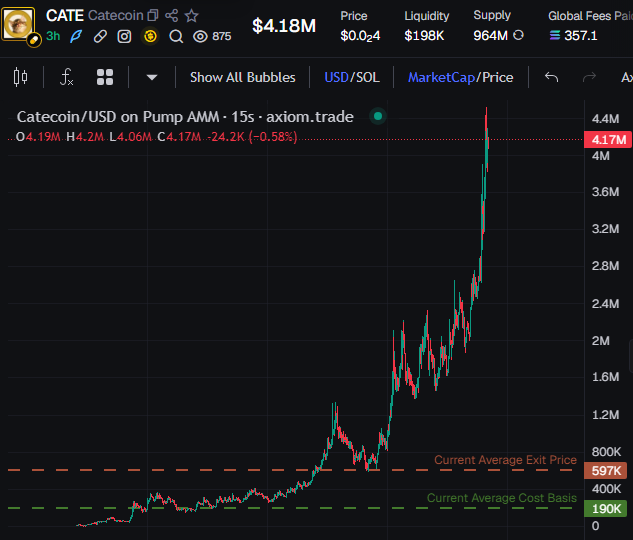Open the pill-shaped pump link icon

point(100,37)
